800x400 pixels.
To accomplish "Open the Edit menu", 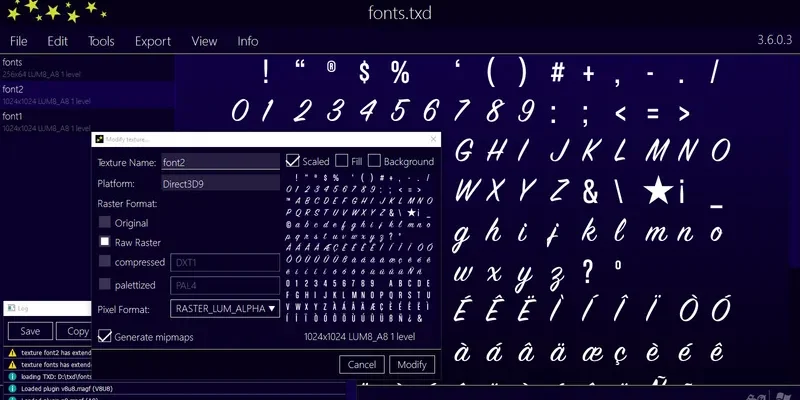I will point(58,41).
